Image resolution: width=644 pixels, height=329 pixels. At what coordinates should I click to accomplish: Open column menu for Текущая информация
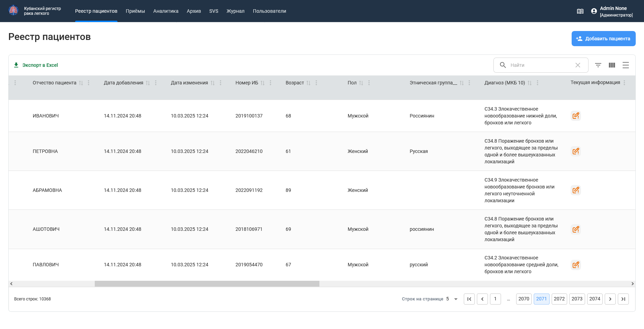[624, 83]
